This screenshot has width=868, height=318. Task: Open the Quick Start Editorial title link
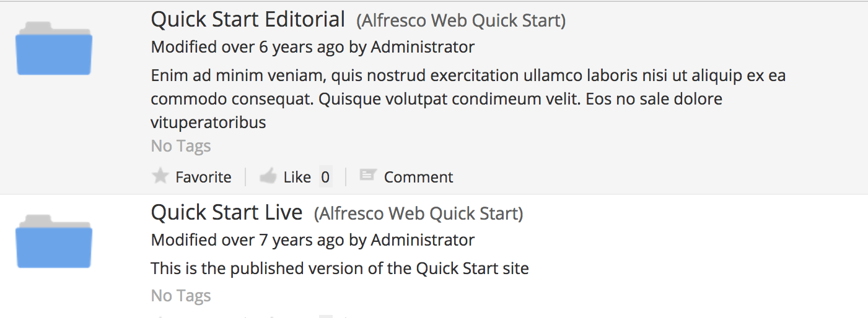tap(248, 19)
